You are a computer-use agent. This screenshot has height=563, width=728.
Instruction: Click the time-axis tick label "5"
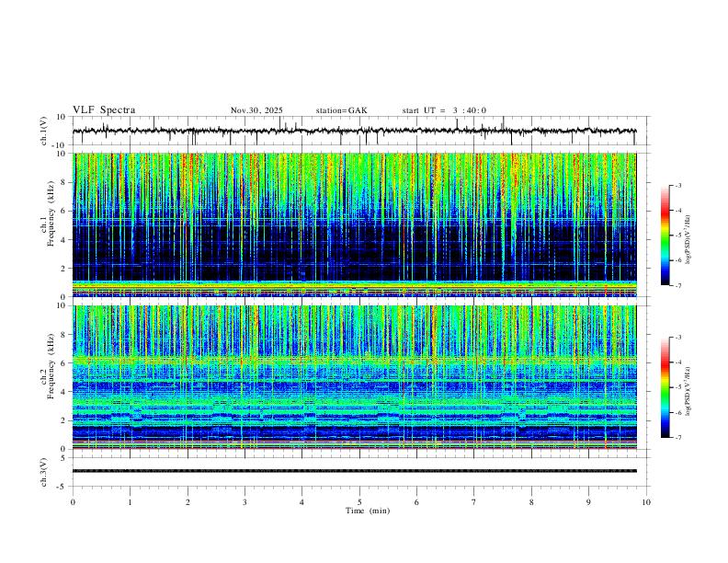click(359, 502)
